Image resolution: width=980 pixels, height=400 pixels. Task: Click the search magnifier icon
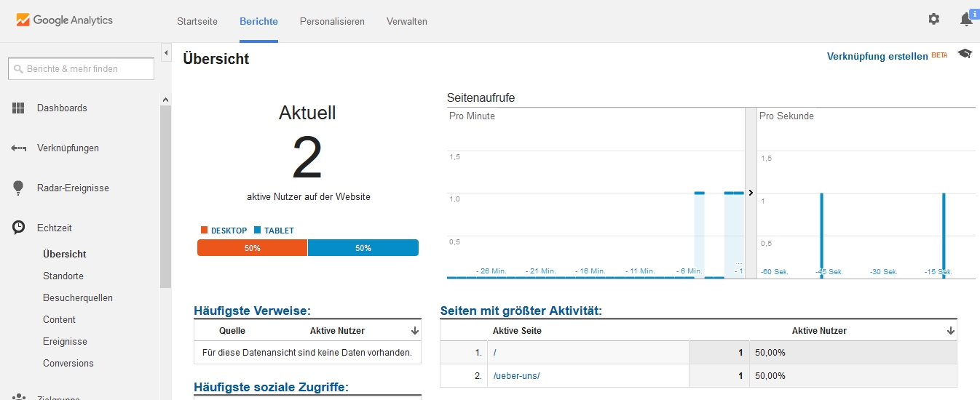19,69
